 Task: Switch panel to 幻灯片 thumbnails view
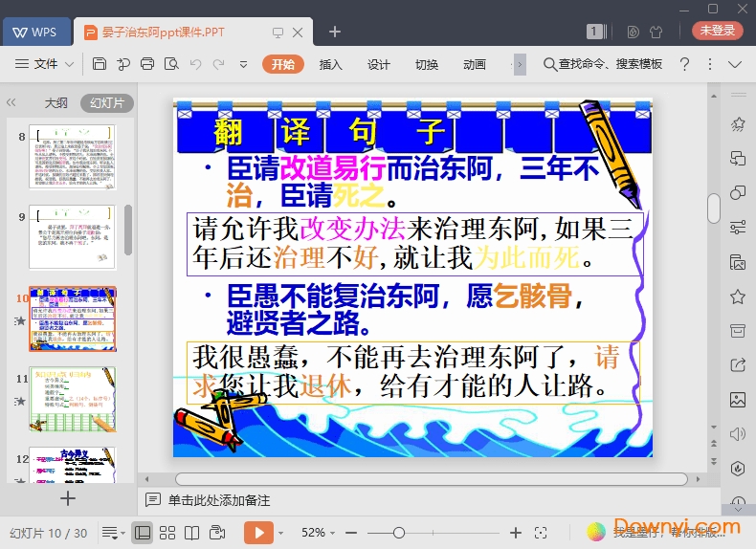coord(105,103)
